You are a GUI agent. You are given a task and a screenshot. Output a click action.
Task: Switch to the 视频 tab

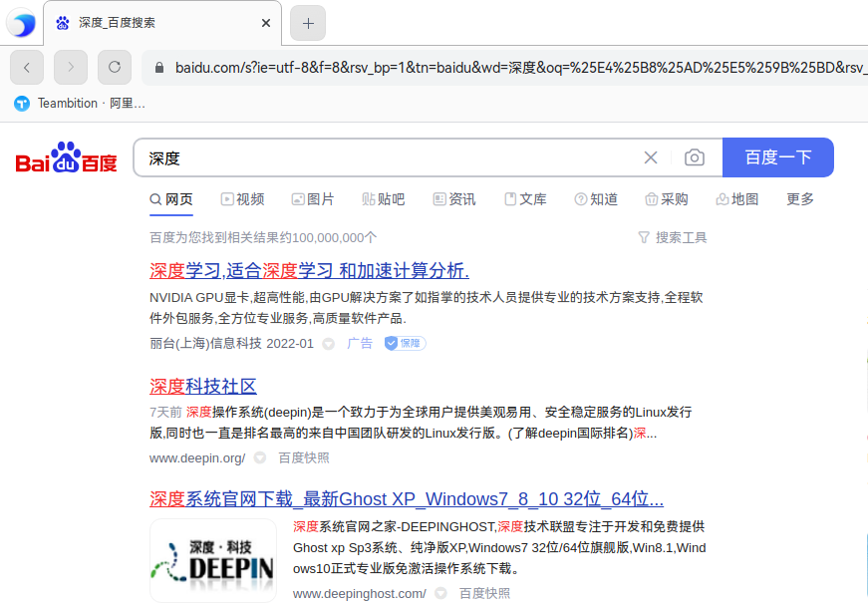point(242,199)
